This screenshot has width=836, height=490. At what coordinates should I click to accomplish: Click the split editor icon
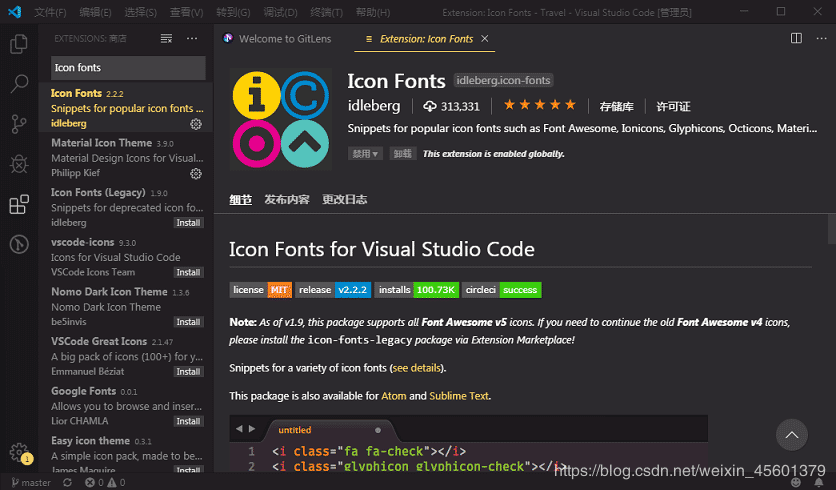point(796,38)
